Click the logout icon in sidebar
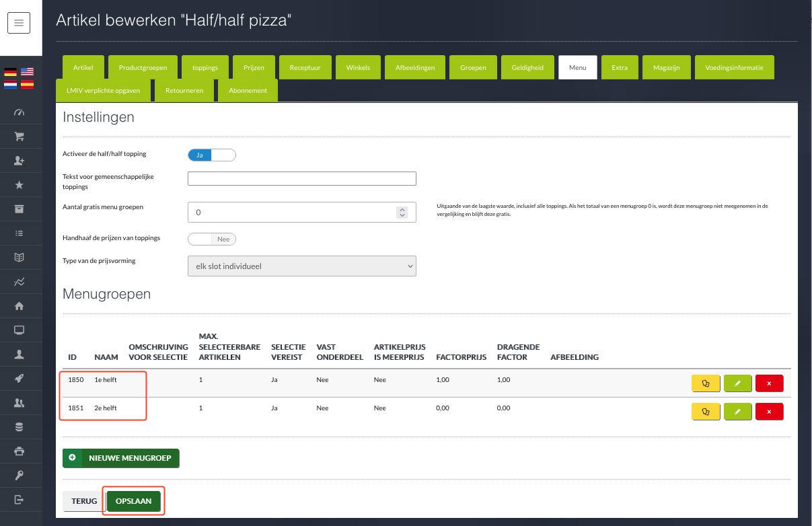 coord(19,500)
